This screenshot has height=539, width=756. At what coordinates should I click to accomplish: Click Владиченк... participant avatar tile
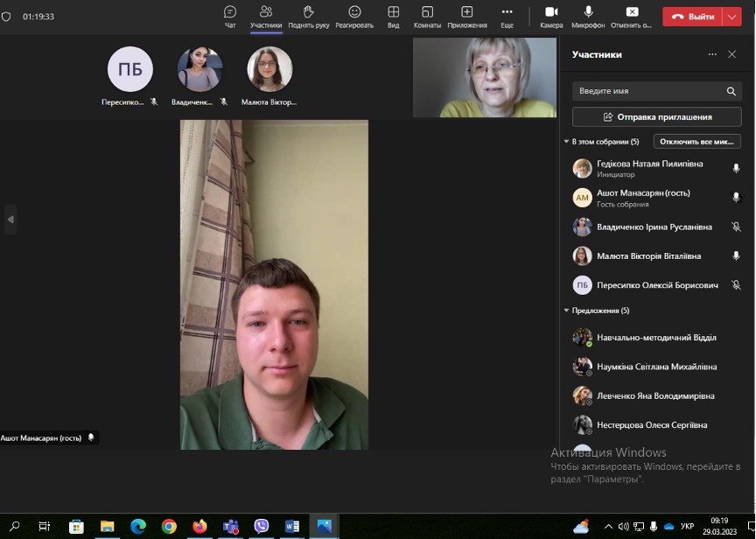(x=199, y=69)
